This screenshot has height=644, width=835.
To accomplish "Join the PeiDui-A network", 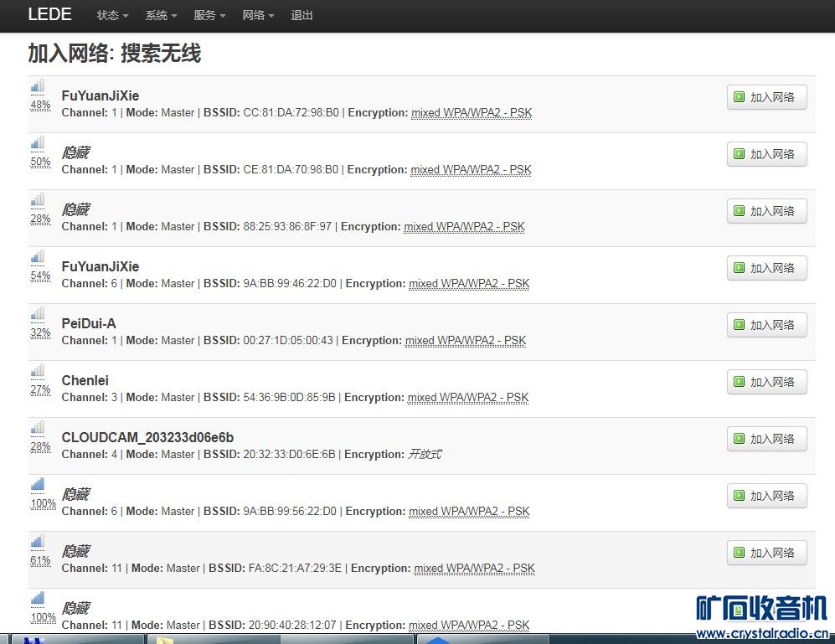I will 766,325.
